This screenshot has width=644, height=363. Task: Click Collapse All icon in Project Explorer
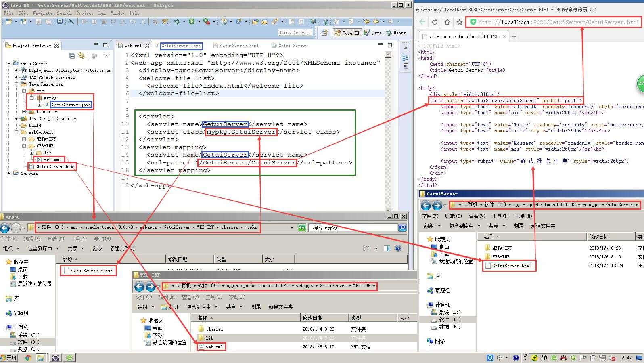coord(72,55)
